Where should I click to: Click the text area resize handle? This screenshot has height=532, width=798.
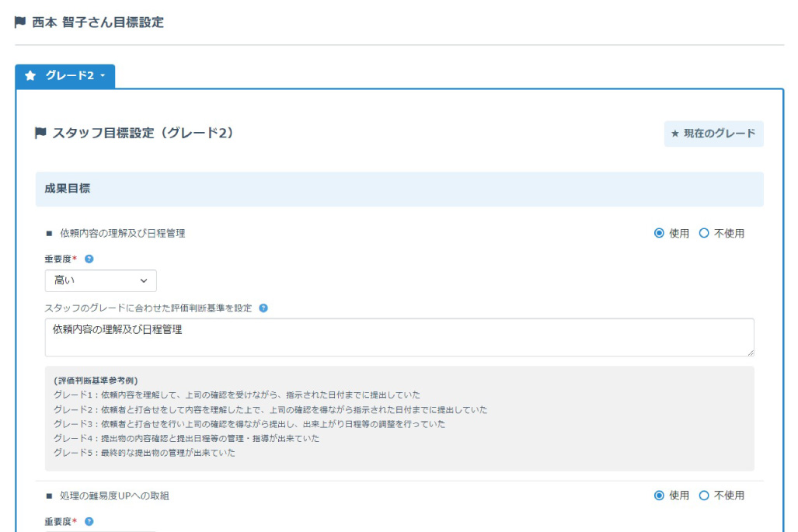tap(750, 353)
